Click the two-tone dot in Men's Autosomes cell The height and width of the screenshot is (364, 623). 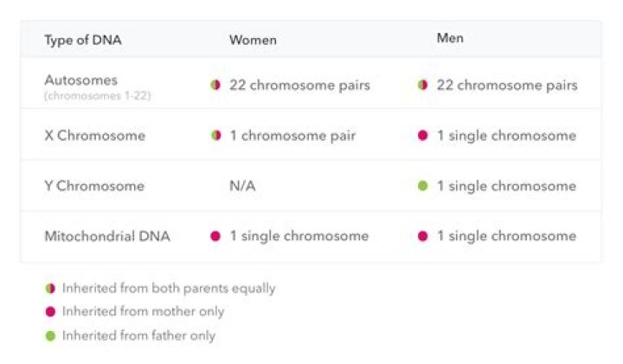point(423,86)
